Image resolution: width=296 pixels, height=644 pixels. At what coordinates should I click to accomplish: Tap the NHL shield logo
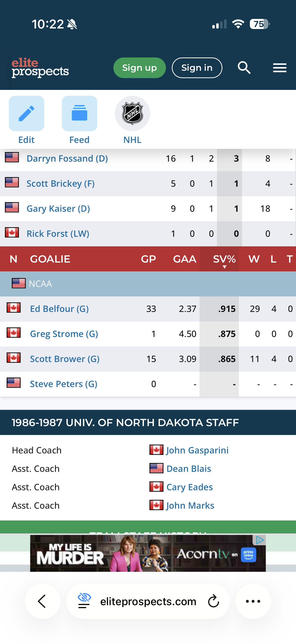(132, 113)
